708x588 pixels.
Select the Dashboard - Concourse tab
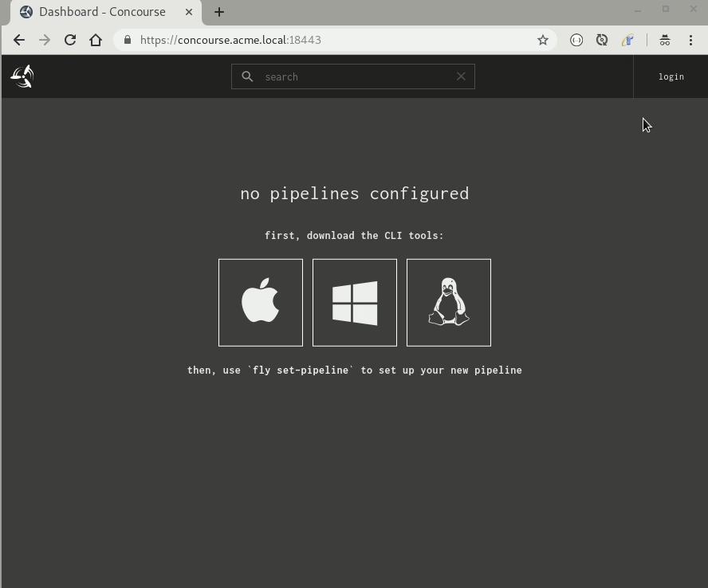(x=102, y=12)
